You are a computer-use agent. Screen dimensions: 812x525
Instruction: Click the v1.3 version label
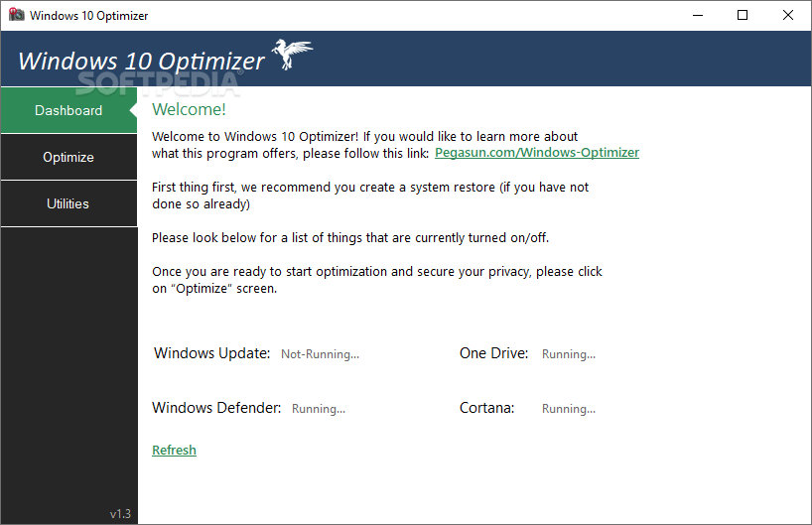pyautogui.click(x=120, y=514)
